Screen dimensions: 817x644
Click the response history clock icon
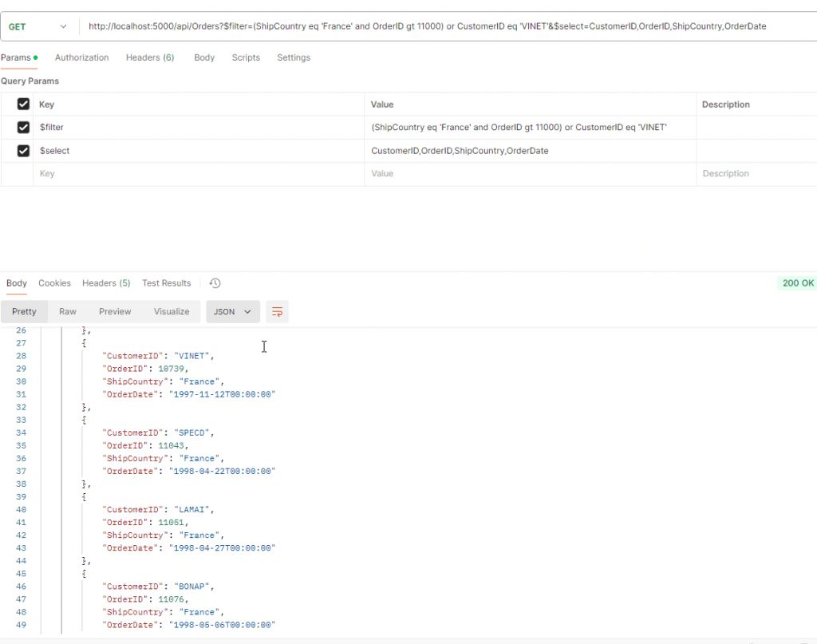pyautogui.click(x=215, y=283)
